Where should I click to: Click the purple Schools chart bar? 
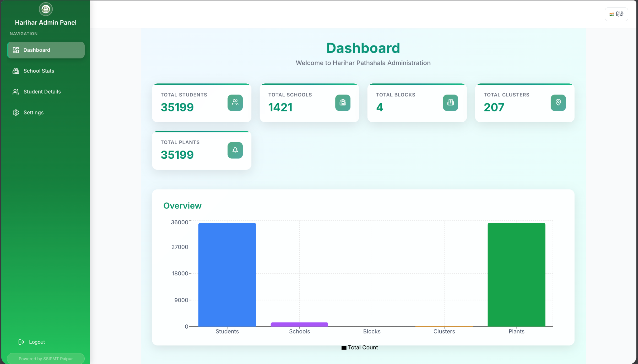click(x=299, y=324)
